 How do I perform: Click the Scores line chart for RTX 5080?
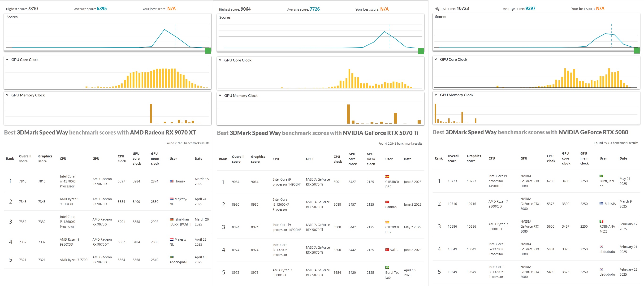click(536, 35)
